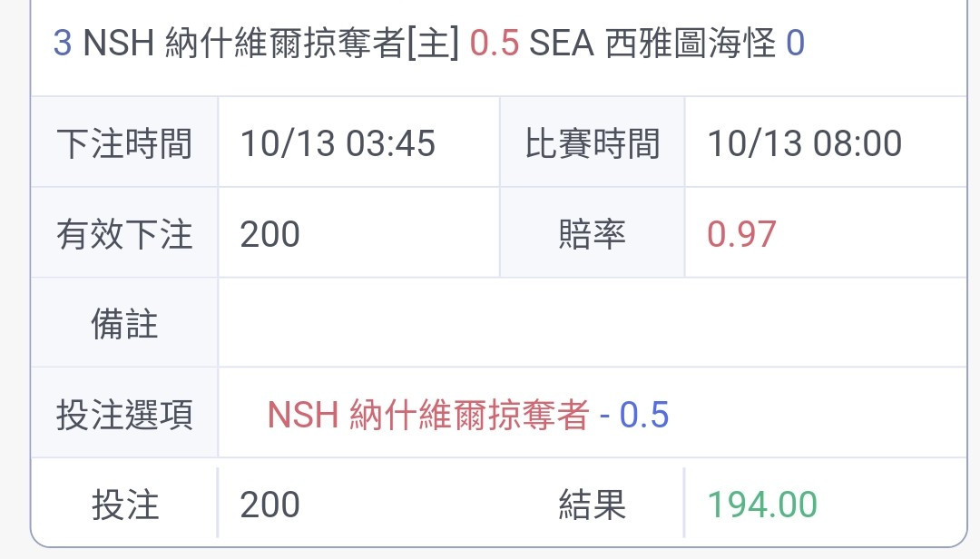
Task: Click the trailing blue score 0
Action: pyautogui.click(x=795, y=44)
